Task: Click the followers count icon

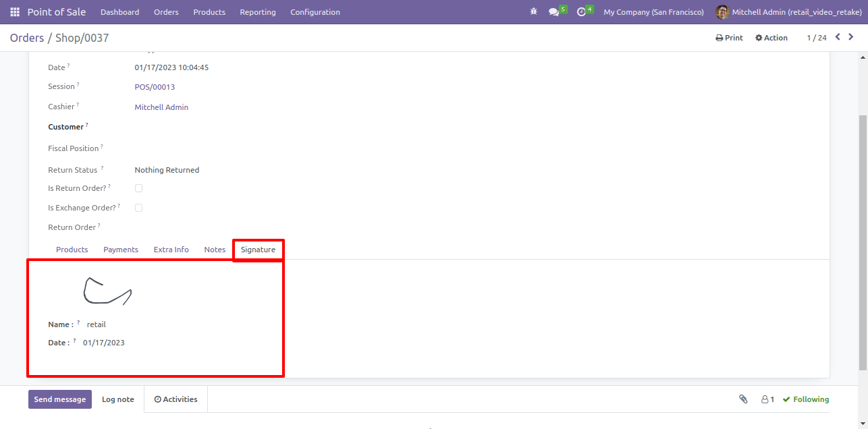Action: click(767, 399)
